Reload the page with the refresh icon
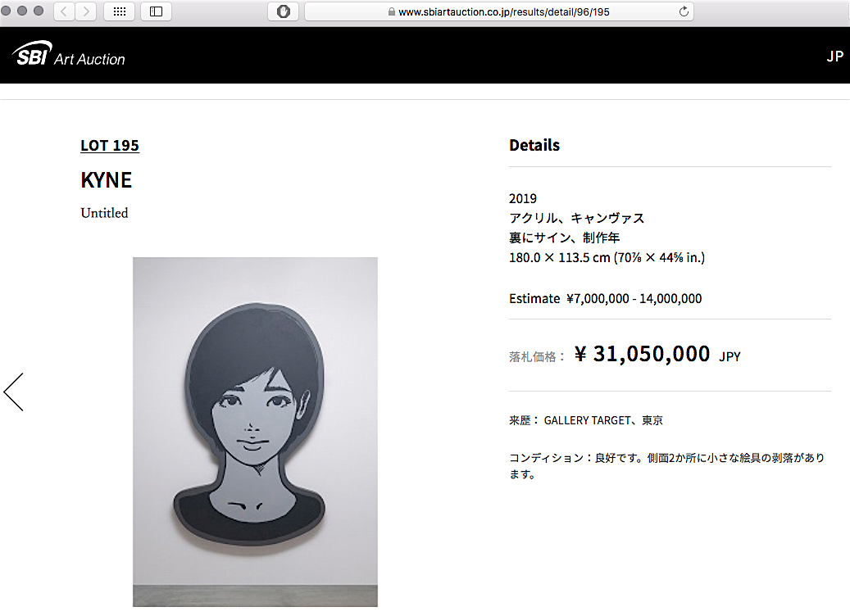The height and width of the screenshot is (616, 850). (684, 11)
